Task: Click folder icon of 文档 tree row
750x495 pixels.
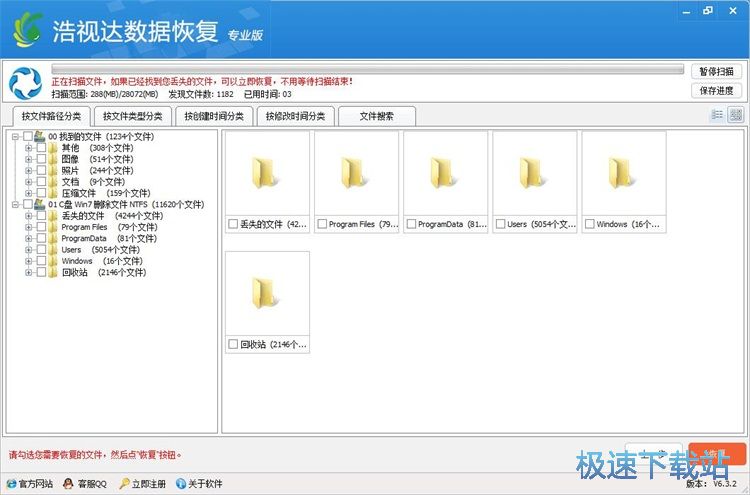Action: 53,182
